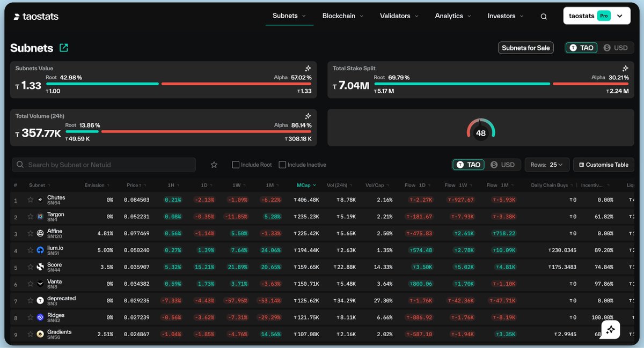Open the Analytics menu

coord(453,16)
